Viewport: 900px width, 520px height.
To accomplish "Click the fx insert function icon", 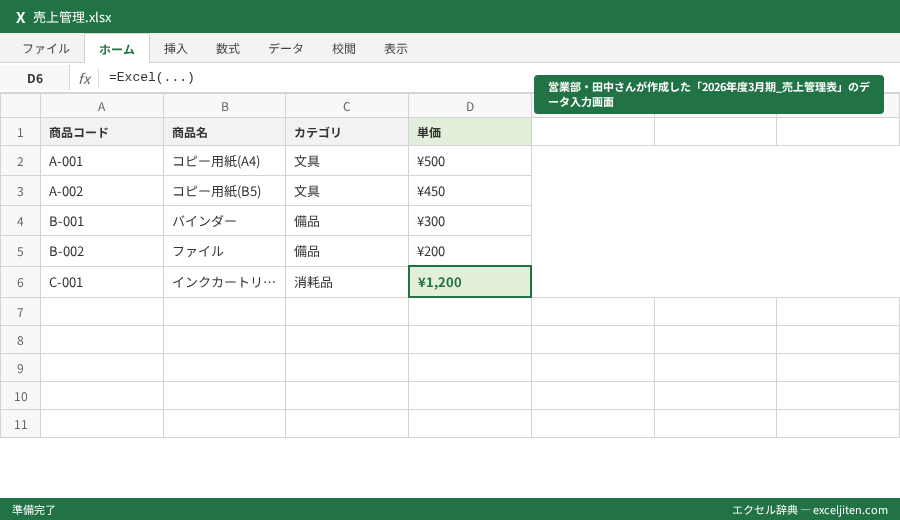I will (x=85, y=79).
